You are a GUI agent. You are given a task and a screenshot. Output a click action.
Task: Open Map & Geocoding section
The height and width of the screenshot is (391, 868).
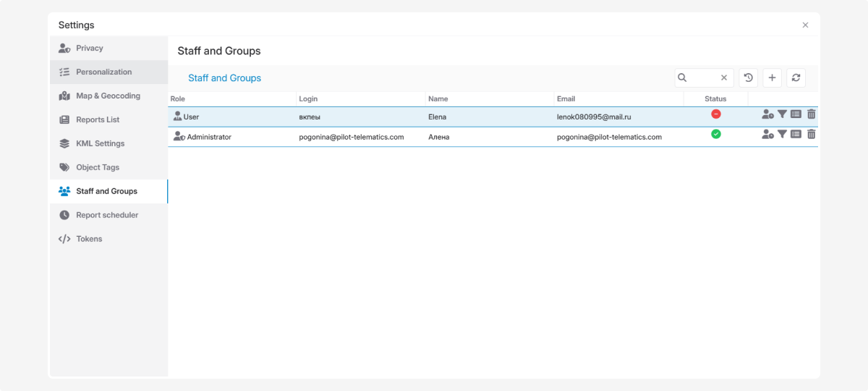pos(108,96)
